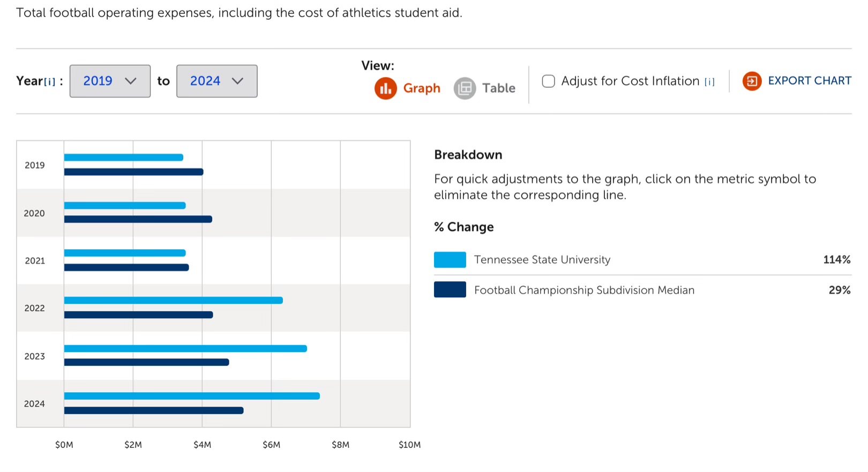Click the 2024 Tennessee State light blue bar
This screenshot has height=472, width=868.
click(192, 396)
